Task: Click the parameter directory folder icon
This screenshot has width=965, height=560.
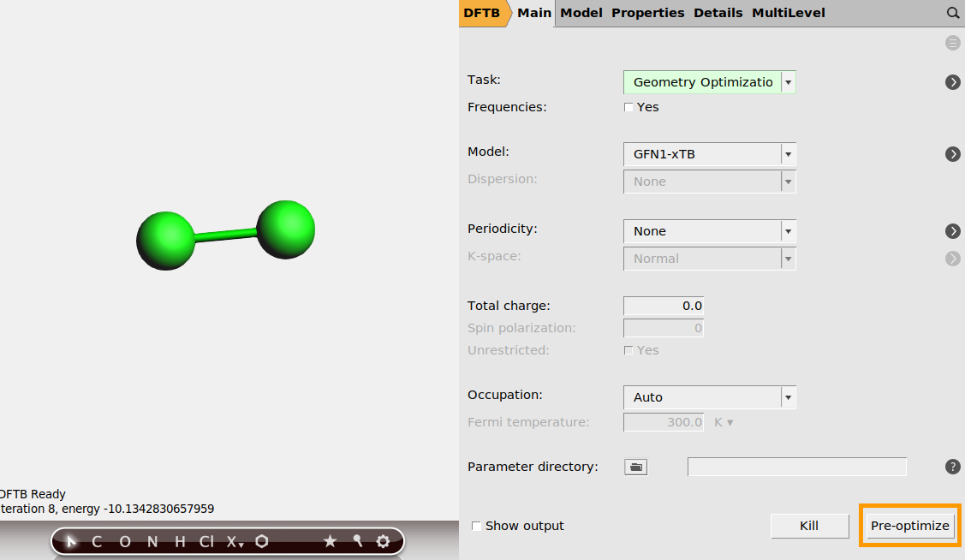Action: pyautogui.click(x=635, y=467)
